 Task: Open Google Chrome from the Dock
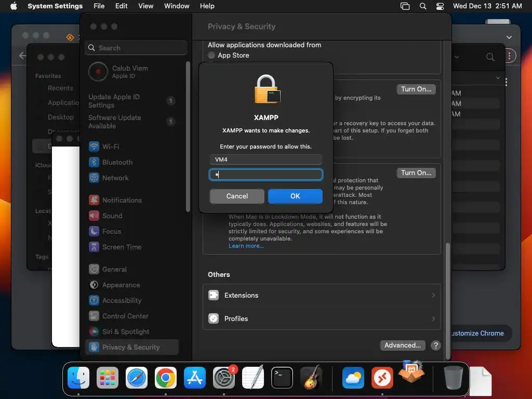pos(166,378)
